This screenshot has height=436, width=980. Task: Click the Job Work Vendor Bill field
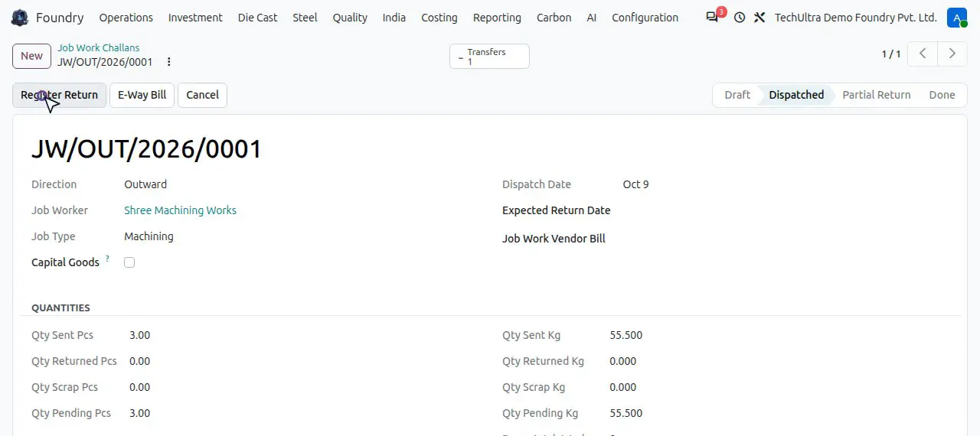click(786, 239)
